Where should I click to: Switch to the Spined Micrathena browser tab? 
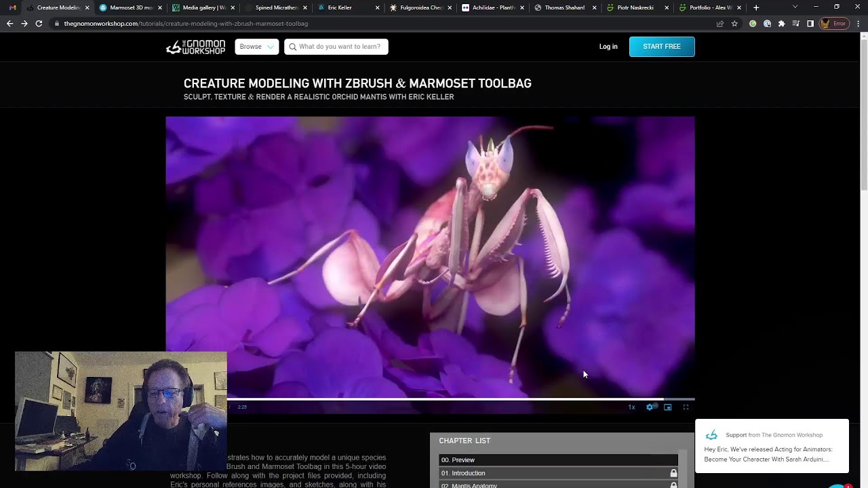277,7
